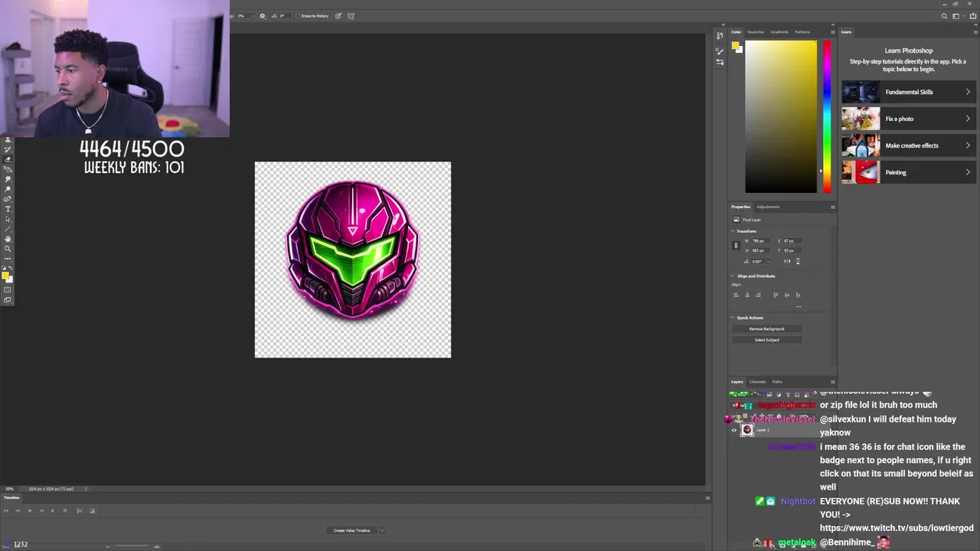Hide Layer 1 using eye icon
Image resolution: width=980 pixels, height=551 pixels.
tap(733, 430)
